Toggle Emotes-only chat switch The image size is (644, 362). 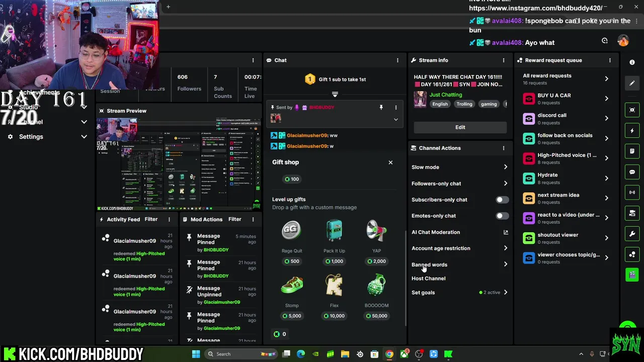click(x=502, y=216)
